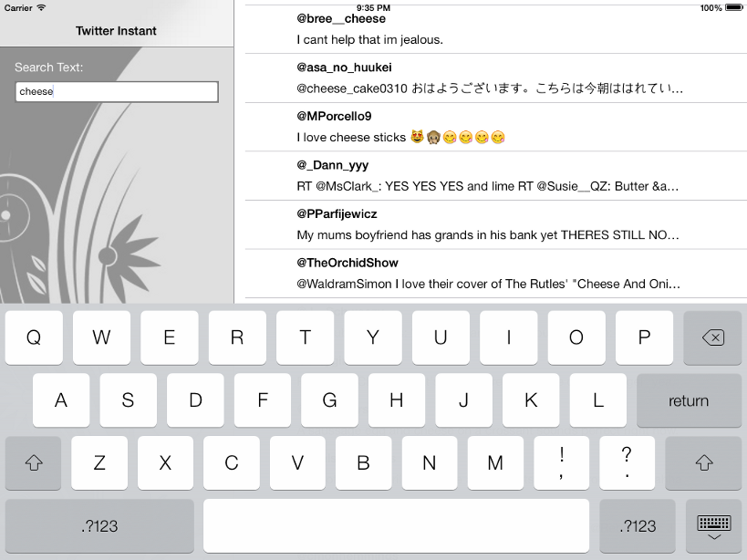The width and height of the screenshot is (747, 560).
Task: Open the @PParfijewicz tweet username
Action: click(337, 213)
